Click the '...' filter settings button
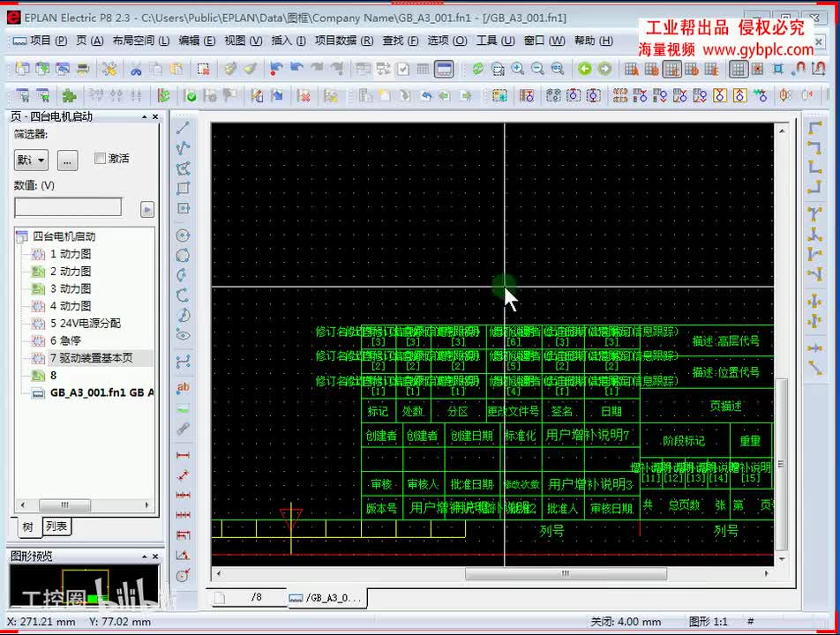 (x=67, y=160)
